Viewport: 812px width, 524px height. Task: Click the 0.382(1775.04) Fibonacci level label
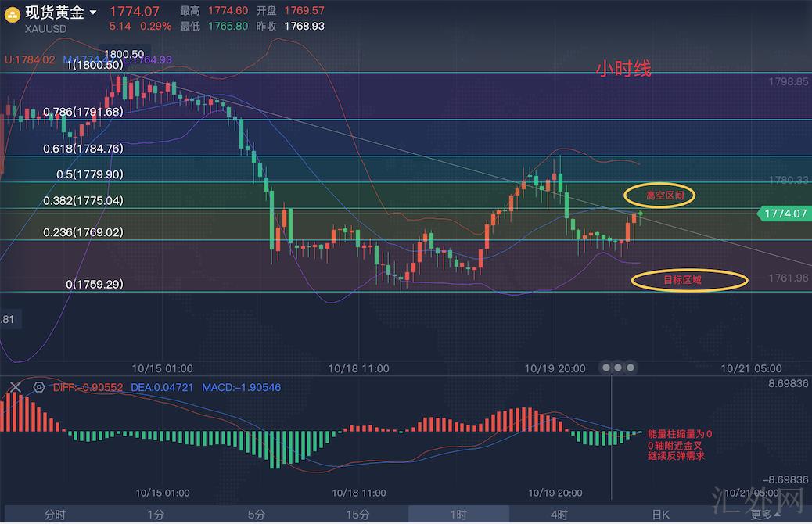83,200
